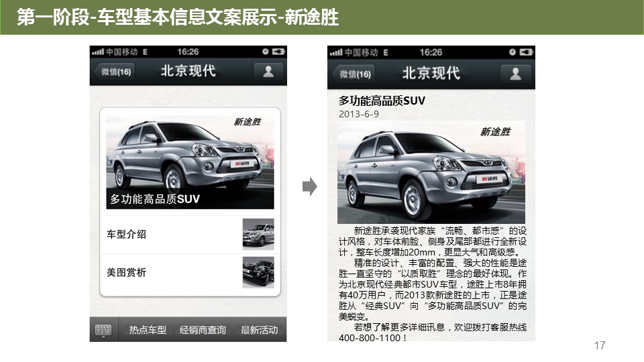Open the 经销商查询 menu
644x362 pixels.
click(x=203, y=330)
